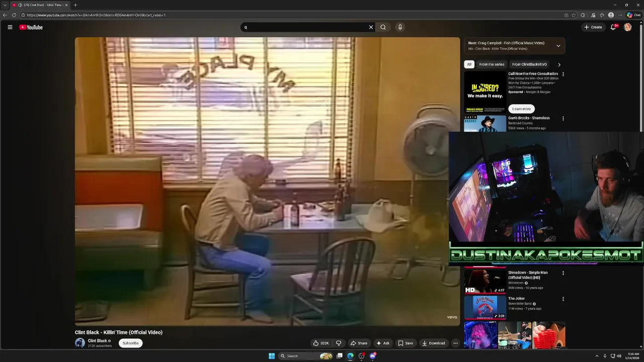644x362 pixels.
Task: Open more actions three-dot menu under video
Action: (x=455, y=343)
